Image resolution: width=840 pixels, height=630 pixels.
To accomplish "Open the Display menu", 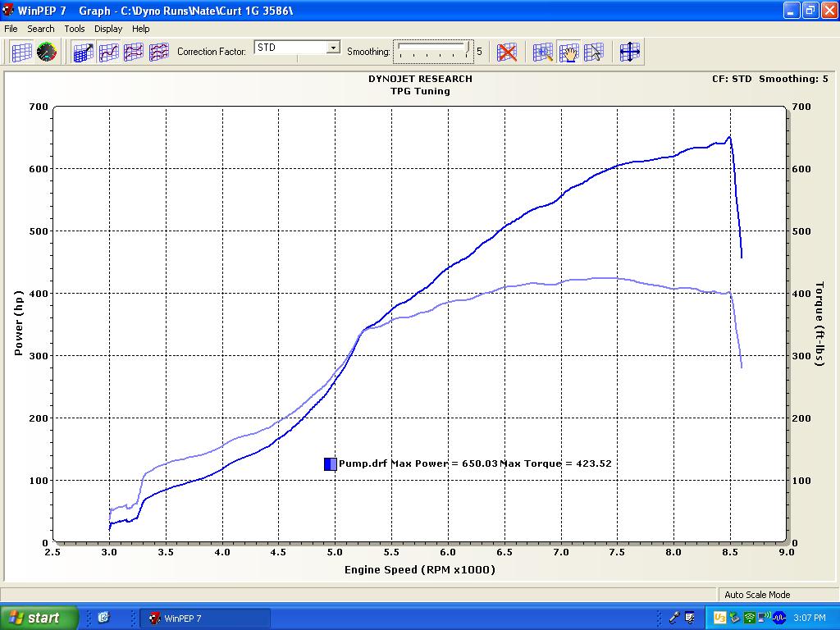I will pyautogui.click(x=108, y=29).
